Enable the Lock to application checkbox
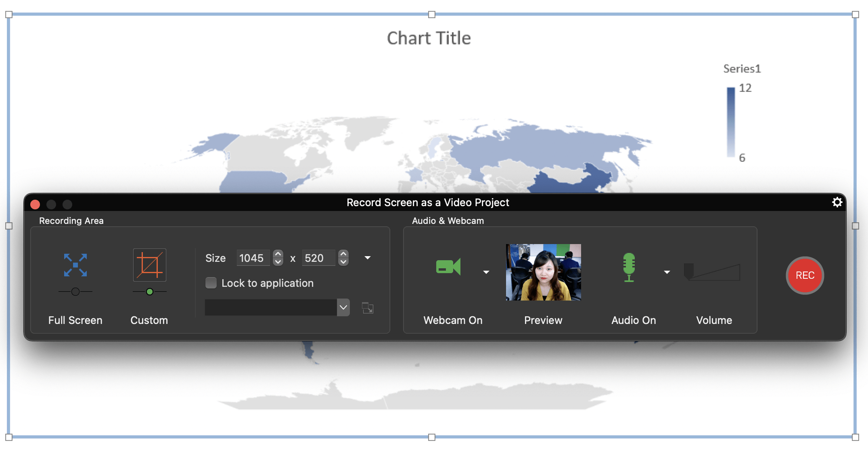The width and height of the screenshot is (868, 449). point(211,283)
